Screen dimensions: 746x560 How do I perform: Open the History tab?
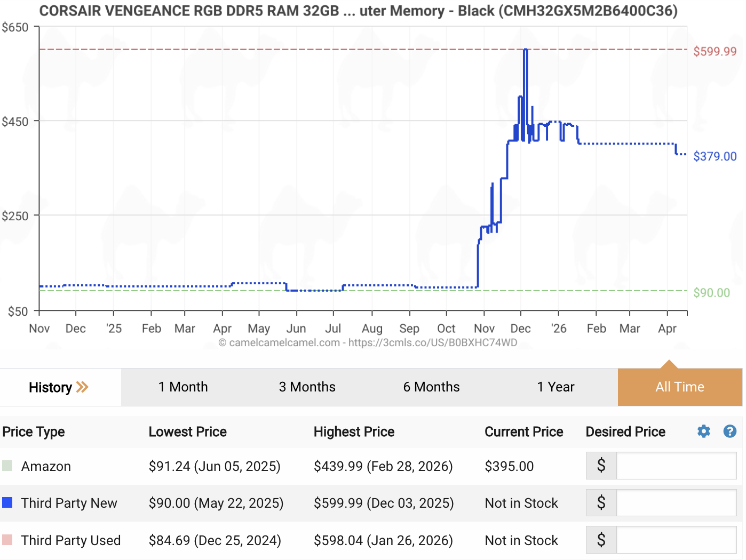click(x=60, y=387)
